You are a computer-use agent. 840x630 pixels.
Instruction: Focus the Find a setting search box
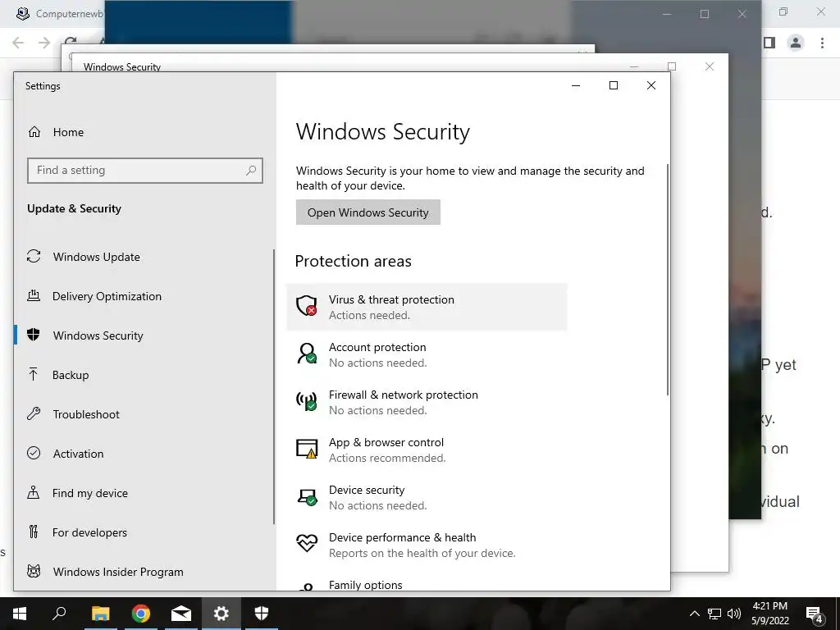(144, 171)
